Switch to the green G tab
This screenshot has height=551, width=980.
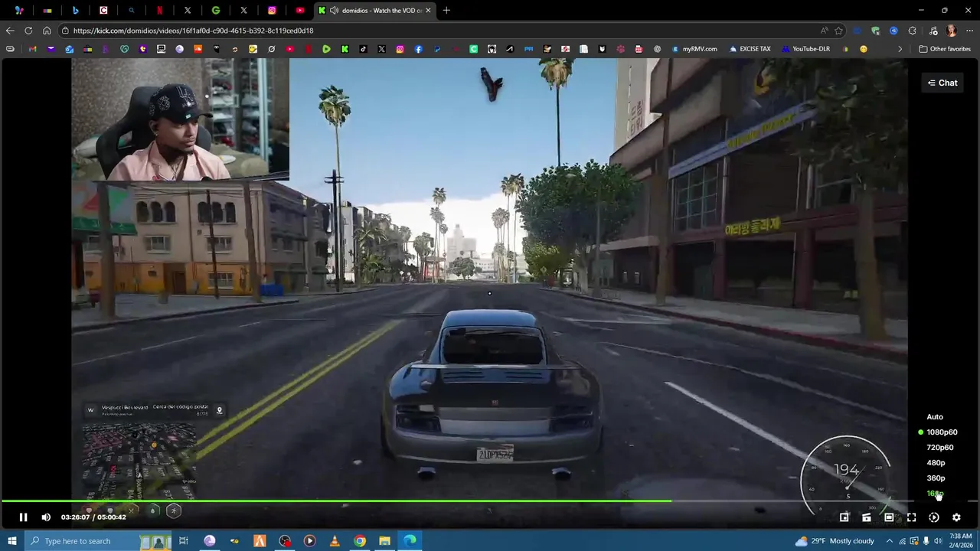pyautogui.click(x=216, y=11)
